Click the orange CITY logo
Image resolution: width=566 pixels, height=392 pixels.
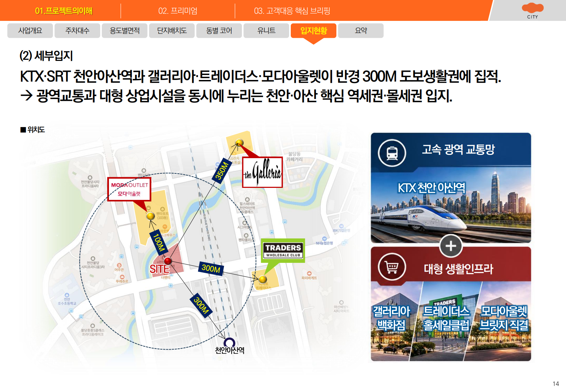532,11
